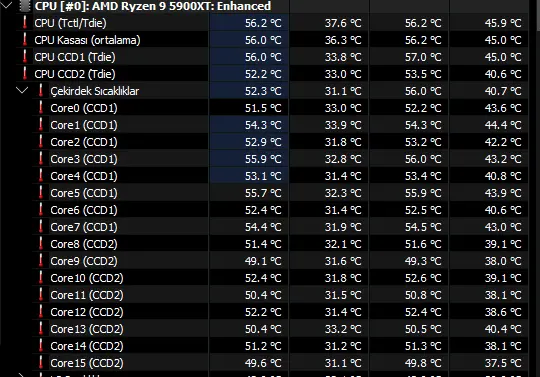
Task: Click thermometer icon of Core3 (CCD1)
Action: (41, 158)
